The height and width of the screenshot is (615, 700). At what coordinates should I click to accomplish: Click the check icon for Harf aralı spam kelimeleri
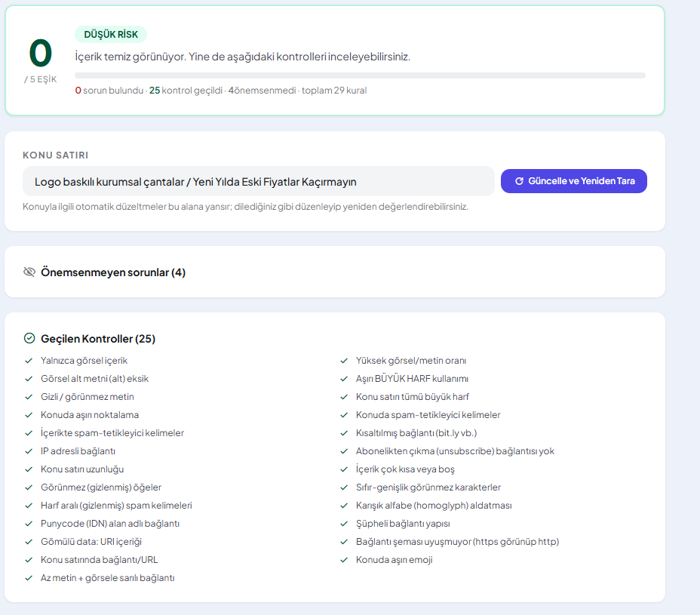(x=29, y=505)
